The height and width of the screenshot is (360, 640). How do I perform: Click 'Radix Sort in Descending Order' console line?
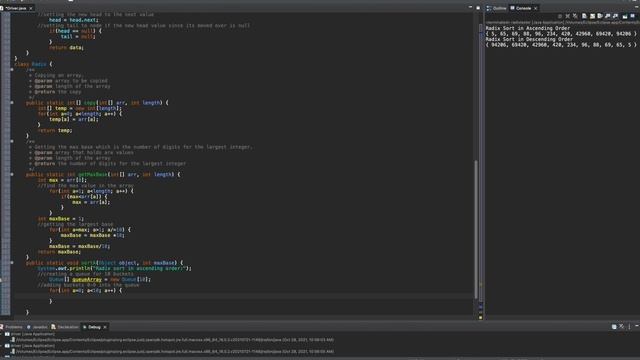tap(529, 39)
